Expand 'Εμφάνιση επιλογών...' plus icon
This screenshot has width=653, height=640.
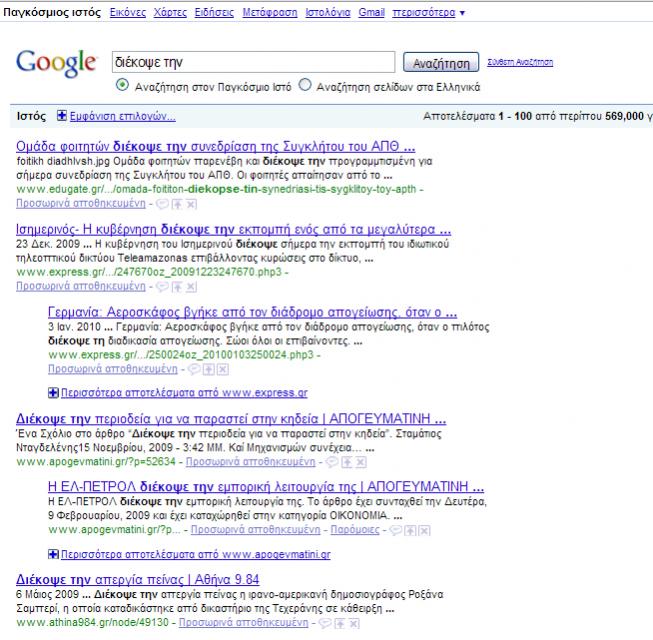point(62,115)
